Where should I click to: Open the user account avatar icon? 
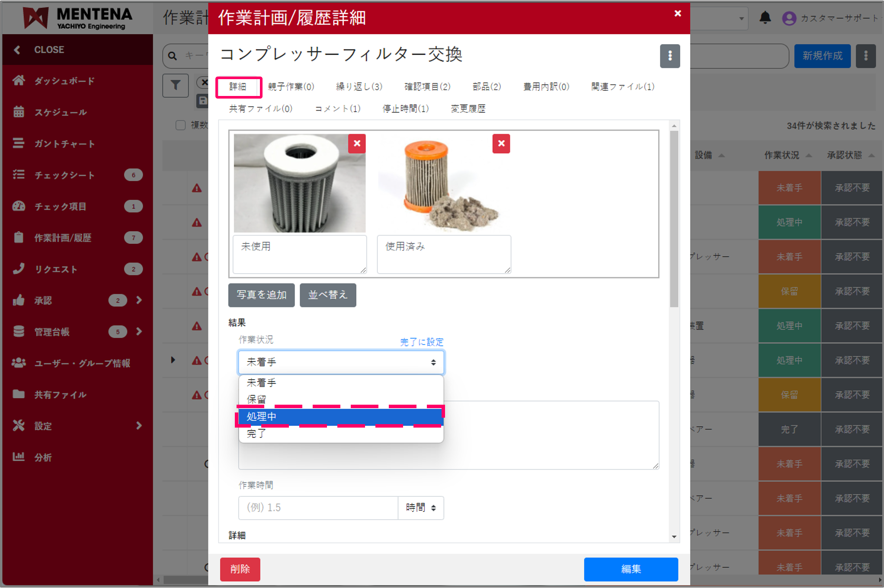coord(789,18)
